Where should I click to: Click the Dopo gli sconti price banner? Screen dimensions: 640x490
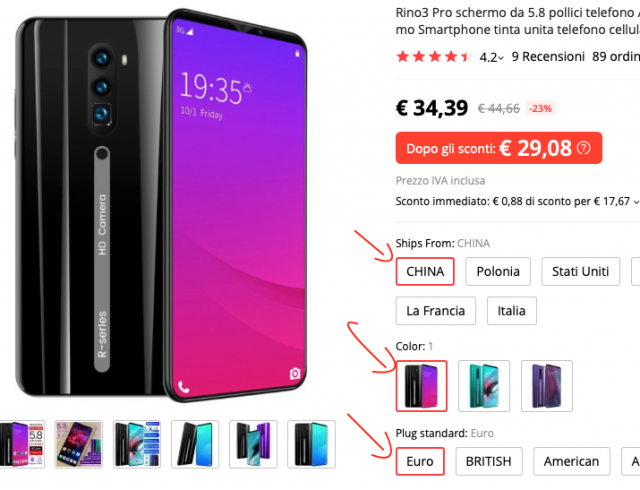499,148
